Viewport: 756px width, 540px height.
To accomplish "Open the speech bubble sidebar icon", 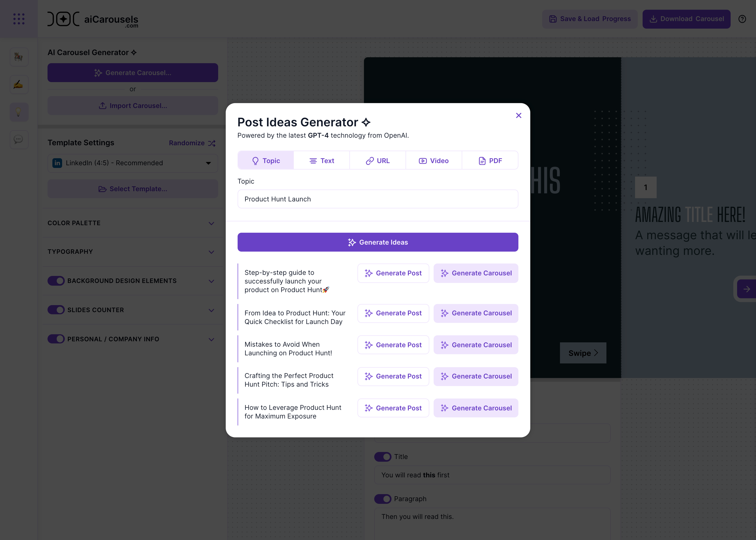I will [19, 139].
